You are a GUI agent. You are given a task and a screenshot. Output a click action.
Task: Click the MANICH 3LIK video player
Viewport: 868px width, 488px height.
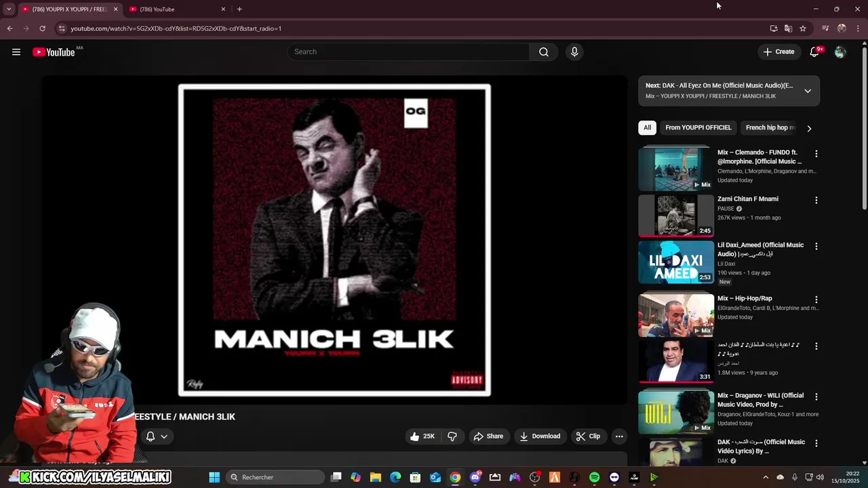click(334, 240)
